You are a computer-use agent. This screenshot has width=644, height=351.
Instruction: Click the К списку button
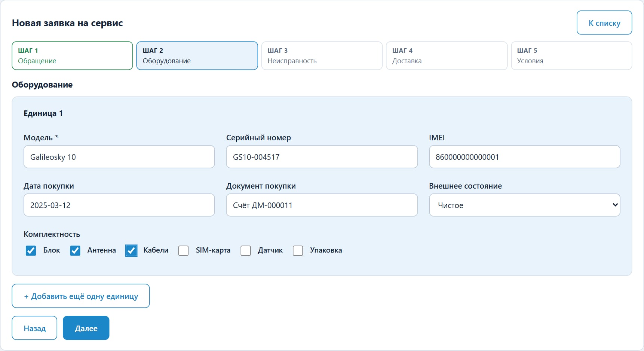pos(604,23)
